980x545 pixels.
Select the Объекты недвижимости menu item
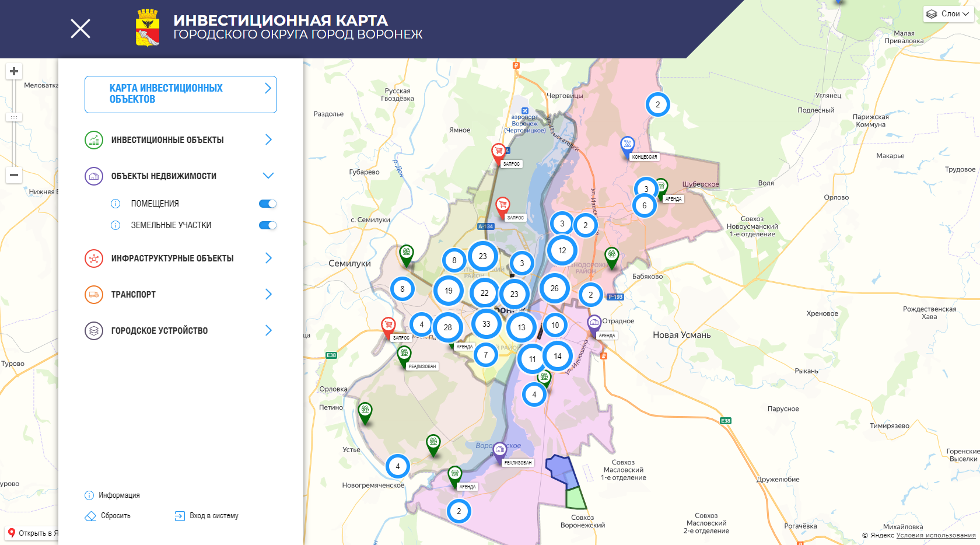click(x=164, y=176)
